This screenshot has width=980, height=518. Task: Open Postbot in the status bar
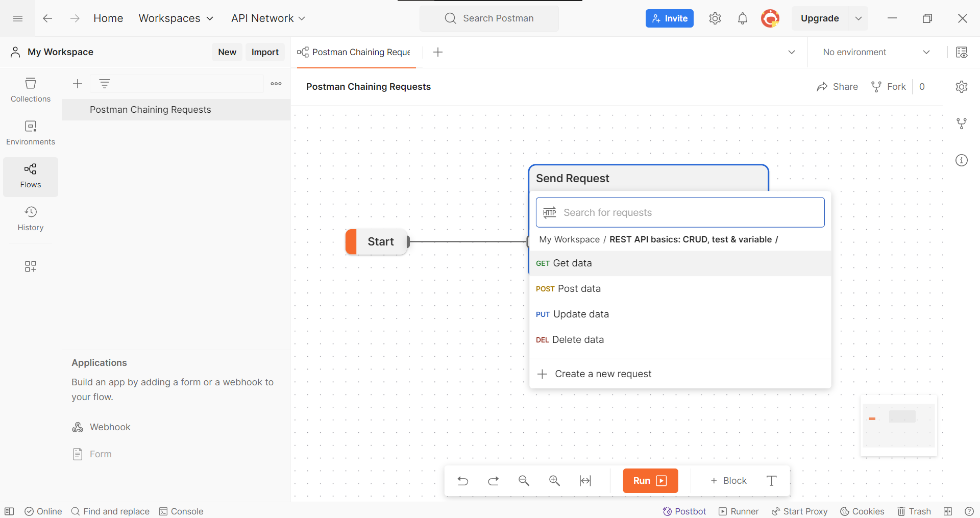point(684,511)
